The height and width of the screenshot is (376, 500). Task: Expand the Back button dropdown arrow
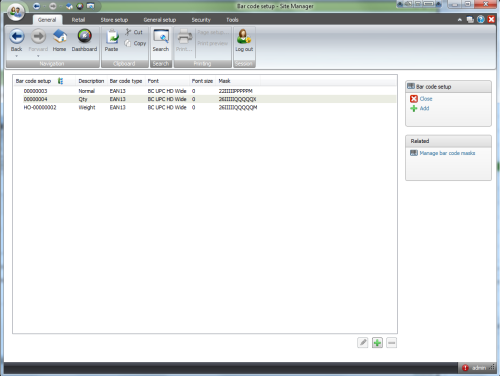tap(16, 56)
